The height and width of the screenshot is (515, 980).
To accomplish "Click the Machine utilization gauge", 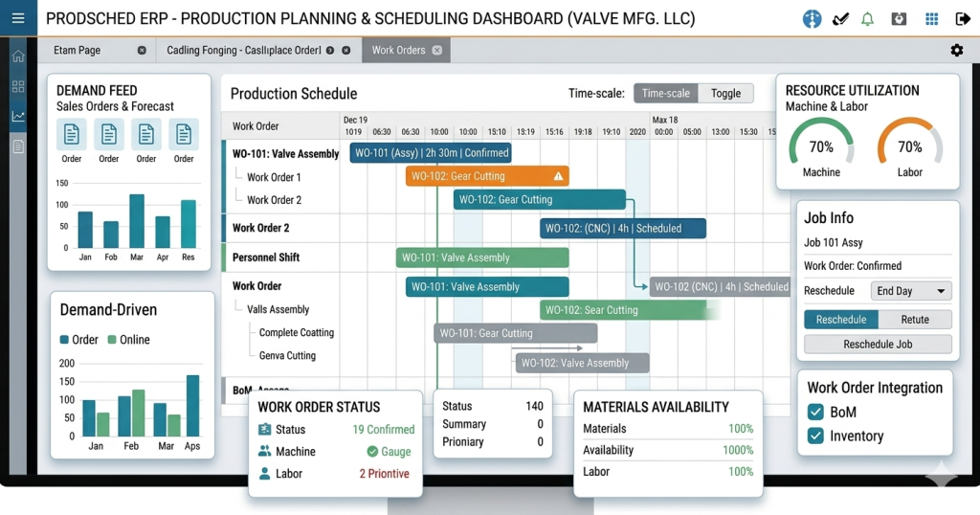I will pos(821,148).
